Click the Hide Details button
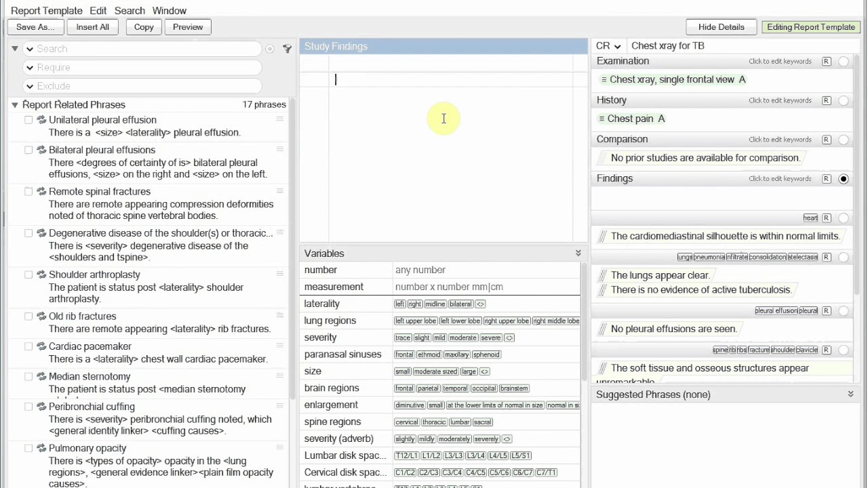This screenshot has height=488, width=868. pos(722,27)
